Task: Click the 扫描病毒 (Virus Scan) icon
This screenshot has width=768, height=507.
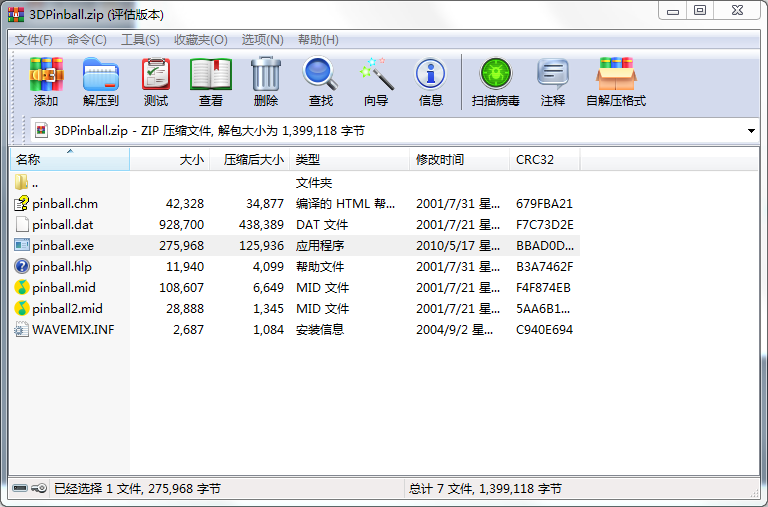Action: point(496,74)
